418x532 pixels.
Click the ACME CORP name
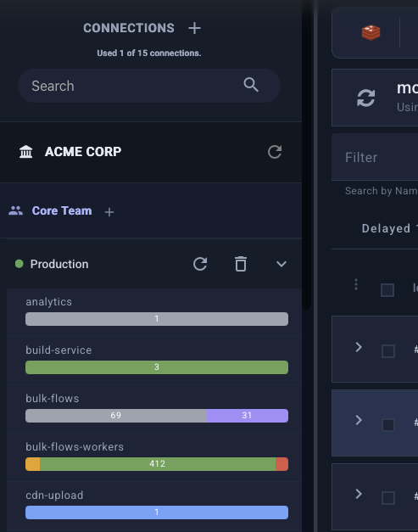83,152
